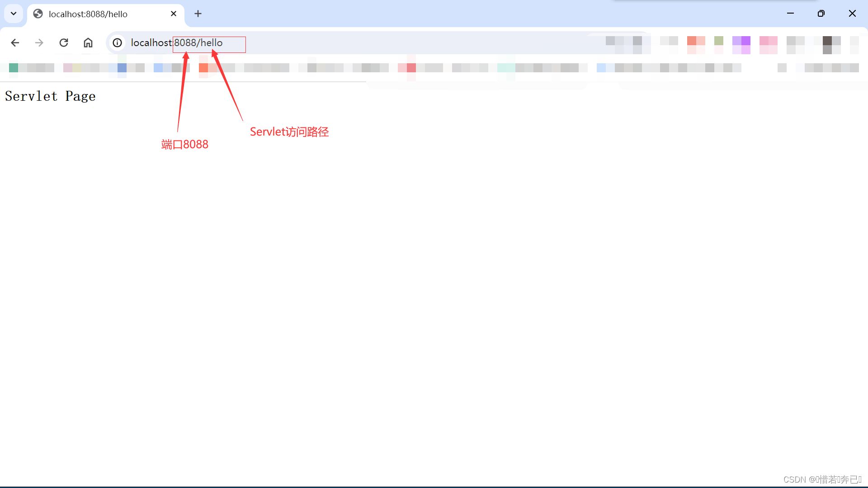Open the bookmark with orange icon
This screenshot has height=488, width=868.
click(x=203, y=68)
